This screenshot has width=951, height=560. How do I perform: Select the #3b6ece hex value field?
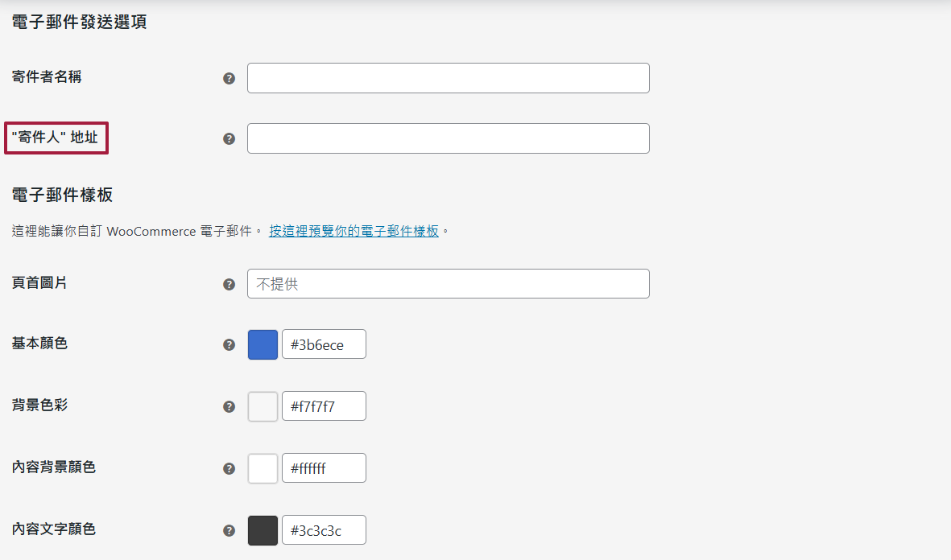(324, 344)
